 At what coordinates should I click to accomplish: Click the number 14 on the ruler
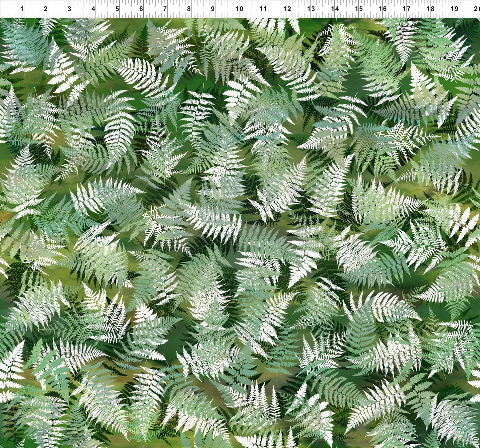point(335,9)
